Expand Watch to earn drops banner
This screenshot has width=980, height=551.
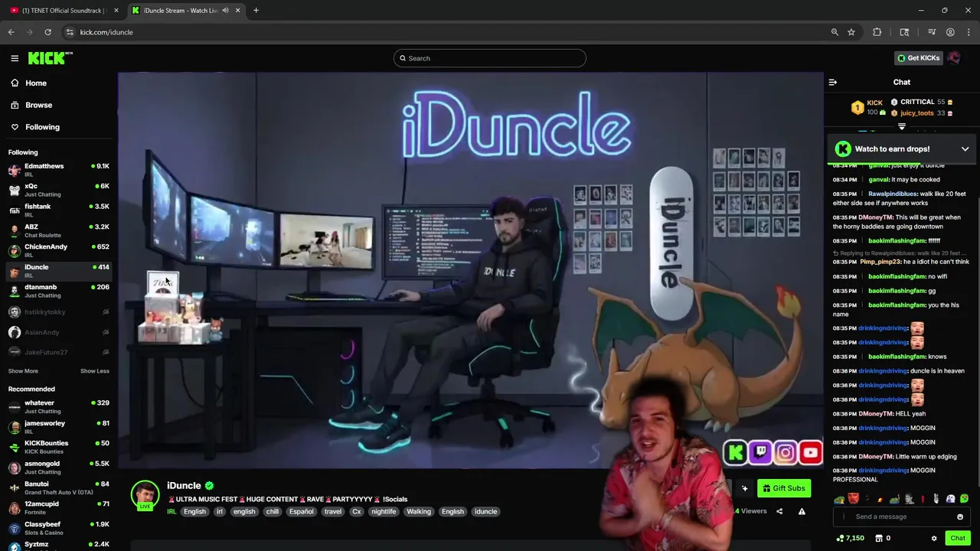(965, 149)
